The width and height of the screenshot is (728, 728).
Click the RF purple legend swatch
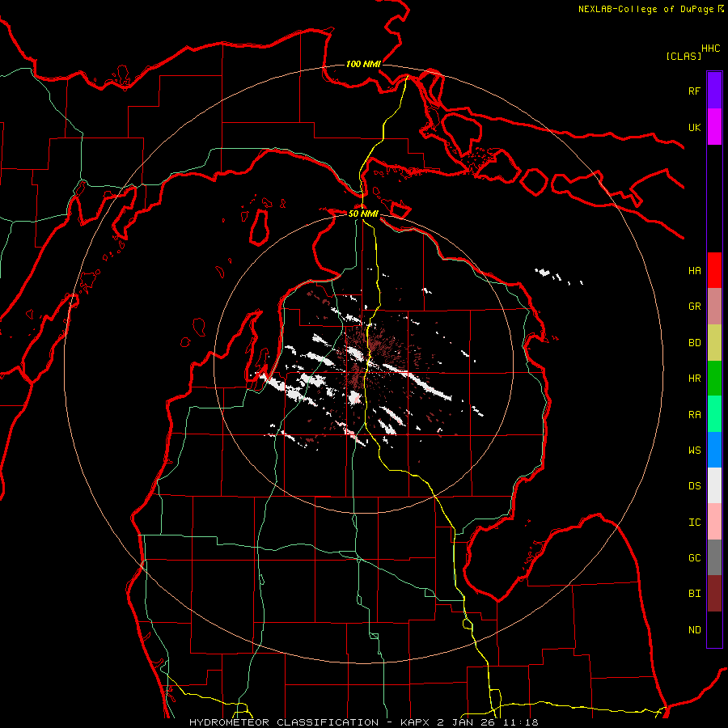tap(714, 91)
